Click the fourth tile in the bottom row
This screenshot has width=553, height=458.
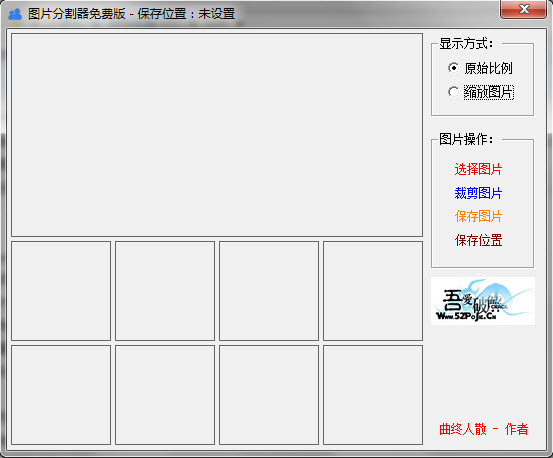point(373,395)
